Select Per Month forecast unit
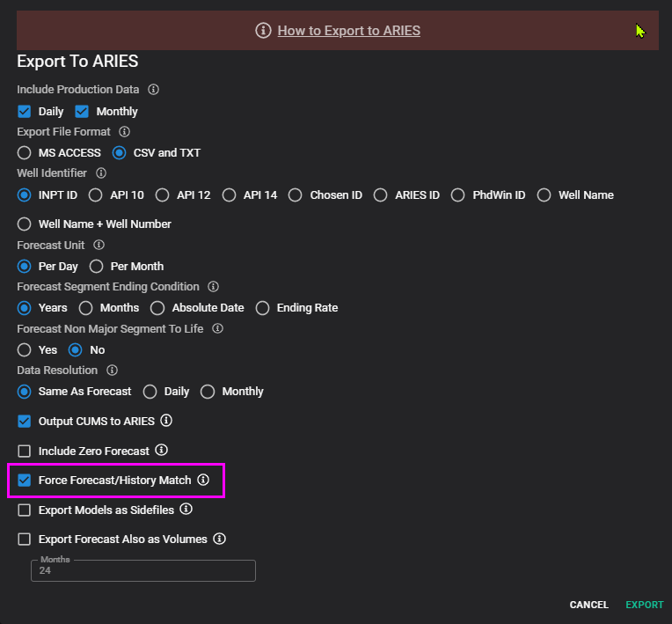The width and height of the screenshot is (672, 624). 97,267
